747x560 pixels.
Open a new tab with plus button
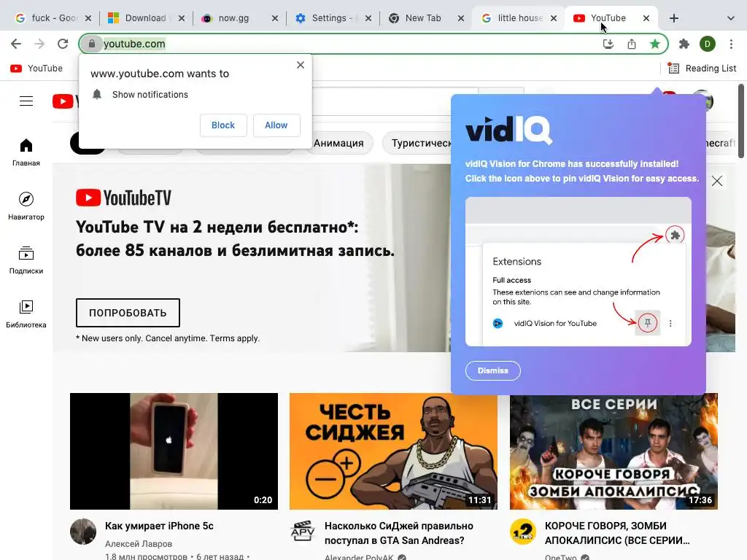(673, 18)
